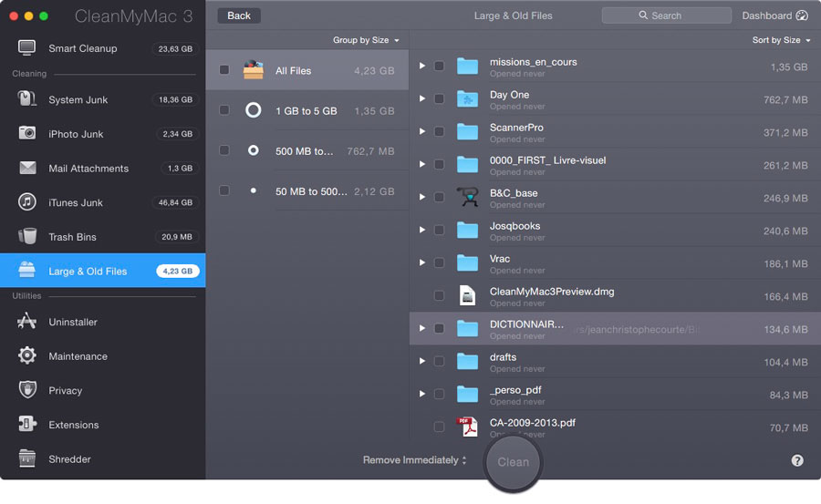Expand the 0000_FIRST_ Livre-visuel folder

422,164
